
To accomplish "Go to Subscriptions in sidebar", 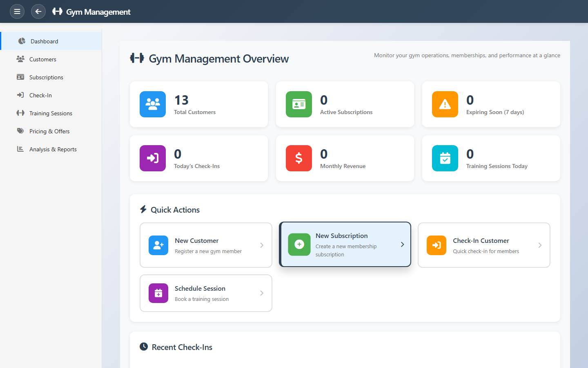I will (x=46, y=77).
